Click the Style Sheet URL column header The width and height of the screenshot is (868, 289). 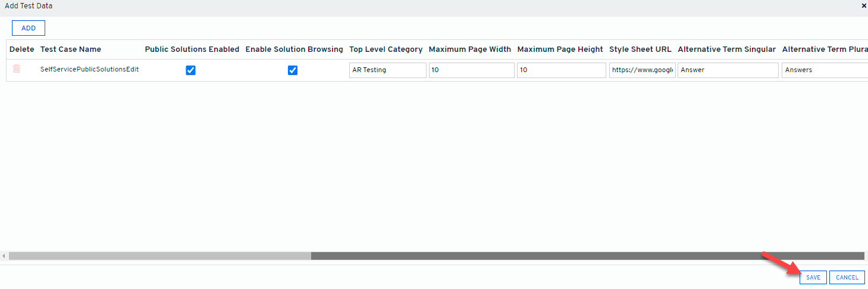640,49
